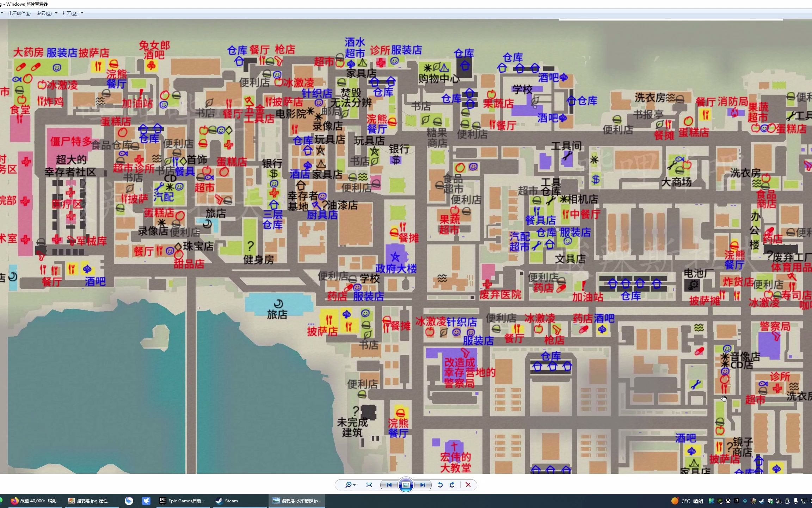Open the Firefox 战锤 40,000 taskbar window
Image resolution: width=812 pixels, height=508 pixels.
tap(35, 501)
